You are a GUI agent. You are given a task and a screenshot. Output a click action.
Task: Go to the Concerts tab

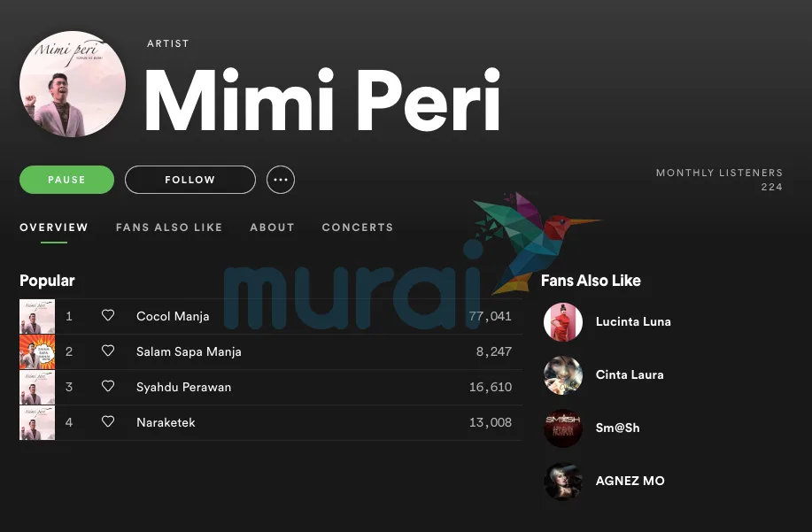tap(358, 227)
